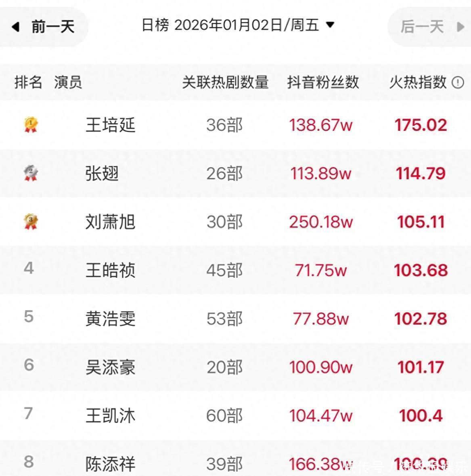Sort by 抖音粉丝数 column header

(323, 82)
